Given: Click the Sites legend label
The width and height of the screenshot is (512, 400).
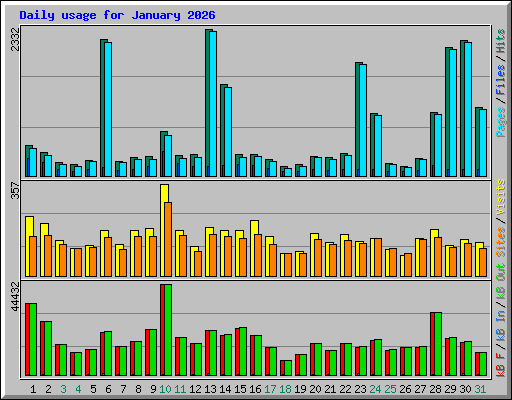Looking at the screenshot, I should pyautogui.click(x=501, y=242).
